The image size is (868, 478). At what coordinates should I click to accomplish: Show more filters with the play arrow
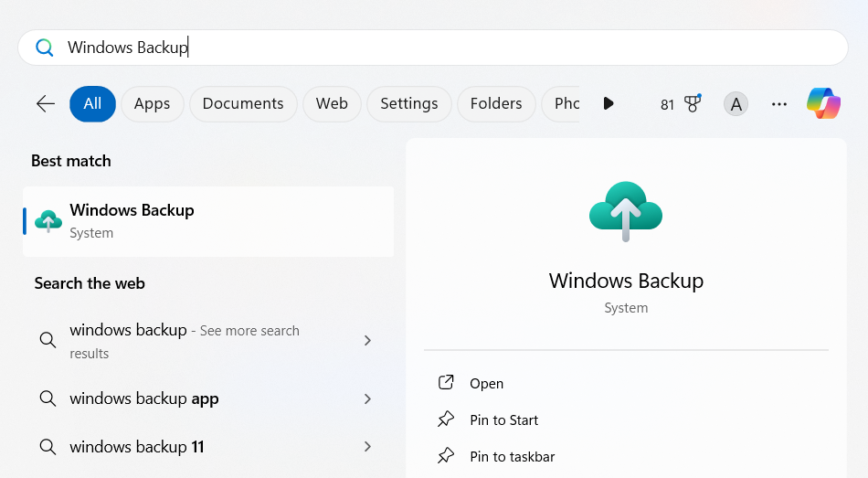608,103
